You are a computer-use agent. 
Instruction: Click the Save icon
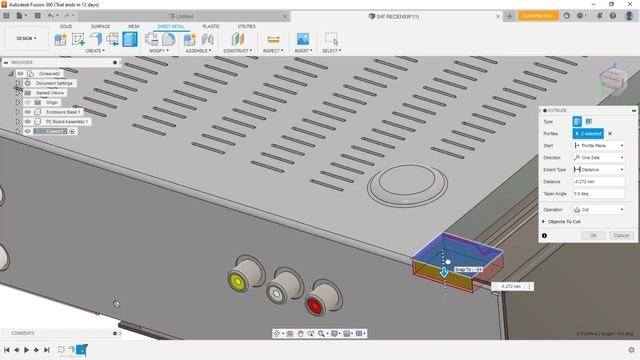click(37, 16)
